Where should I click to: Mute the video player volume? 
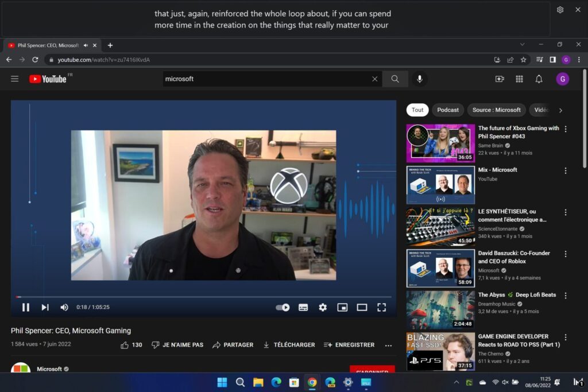64,307
